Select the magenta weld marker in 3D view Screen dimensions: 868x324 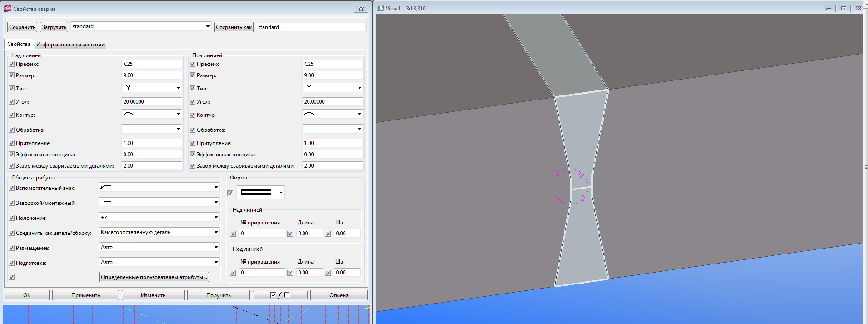570,187
